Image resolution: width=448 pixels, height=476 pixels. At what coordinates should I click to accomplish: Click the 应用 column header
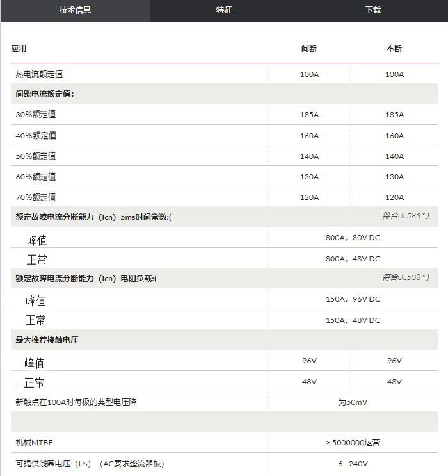click(x=19, y=49)
